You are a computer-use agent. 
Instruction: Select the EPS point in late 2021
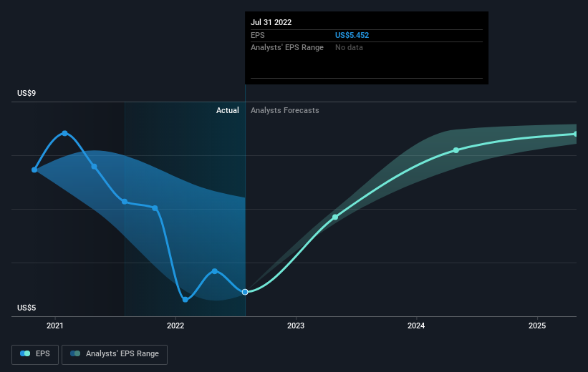pyautogui.click(x=155, y=208)
